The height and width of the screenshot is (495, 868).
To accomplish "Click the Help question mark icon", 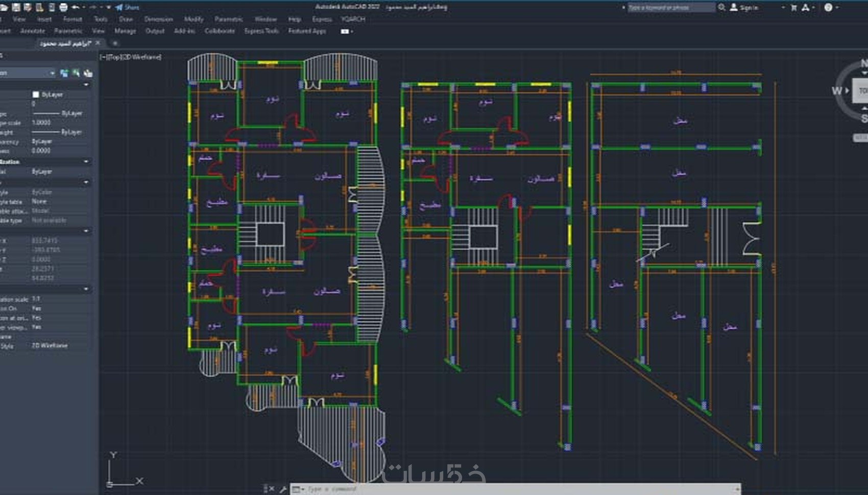I will click(x=828, y=7).
